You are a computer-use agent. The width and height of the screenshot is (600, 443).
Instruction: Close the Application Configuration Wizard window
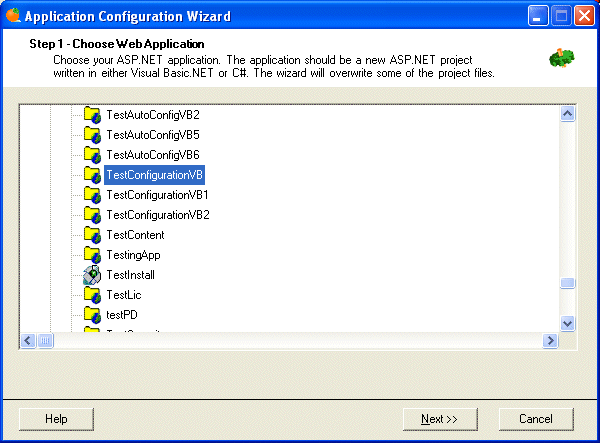click(584, 16)
